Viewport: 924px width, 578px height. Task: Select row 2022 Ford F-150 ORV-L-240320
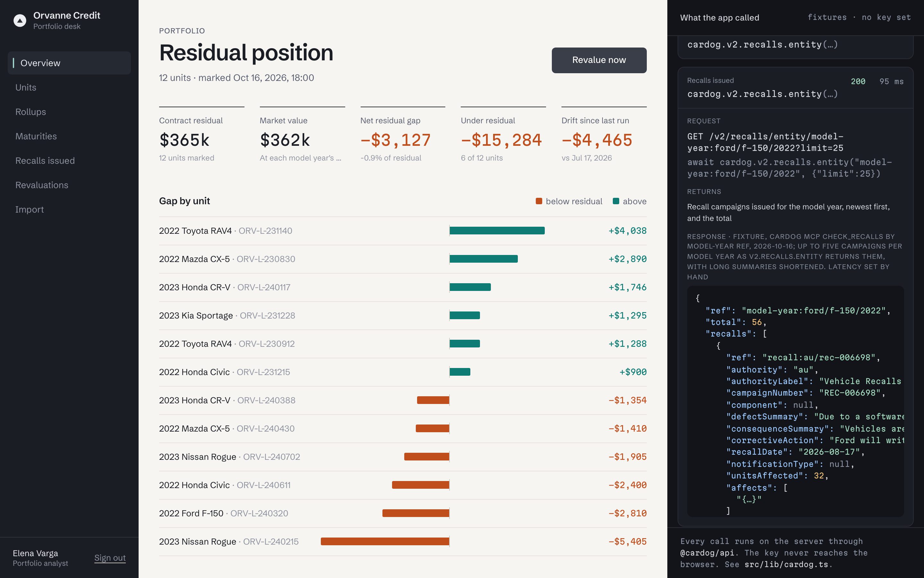pos(403,514)
